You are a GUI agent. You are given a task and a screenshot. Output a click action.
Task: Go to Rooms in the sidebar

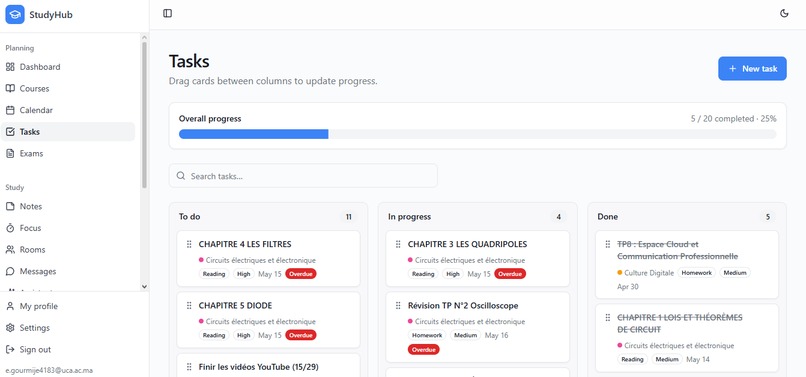(x=68, y=249)
